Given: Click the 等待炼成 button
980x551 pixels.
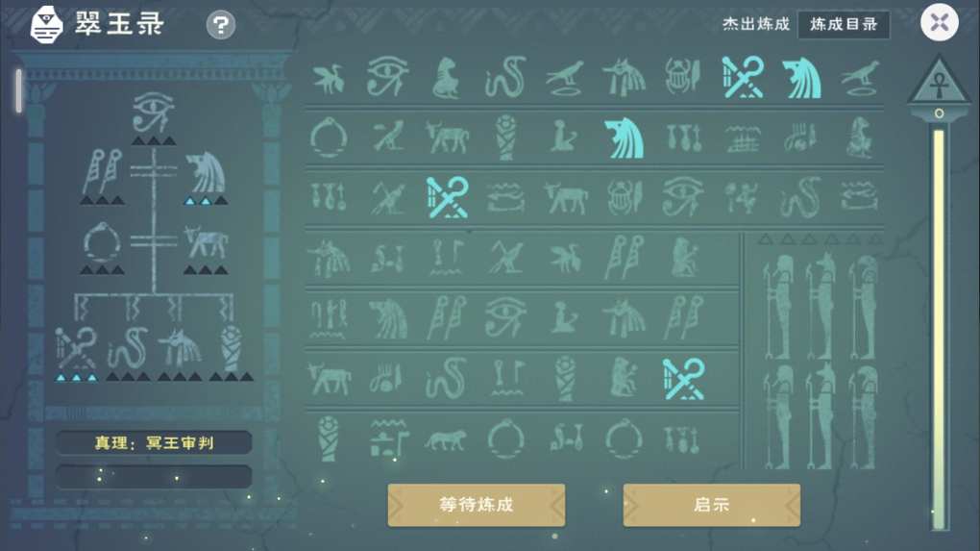Looking at the screenshot, I should (477, 505).
